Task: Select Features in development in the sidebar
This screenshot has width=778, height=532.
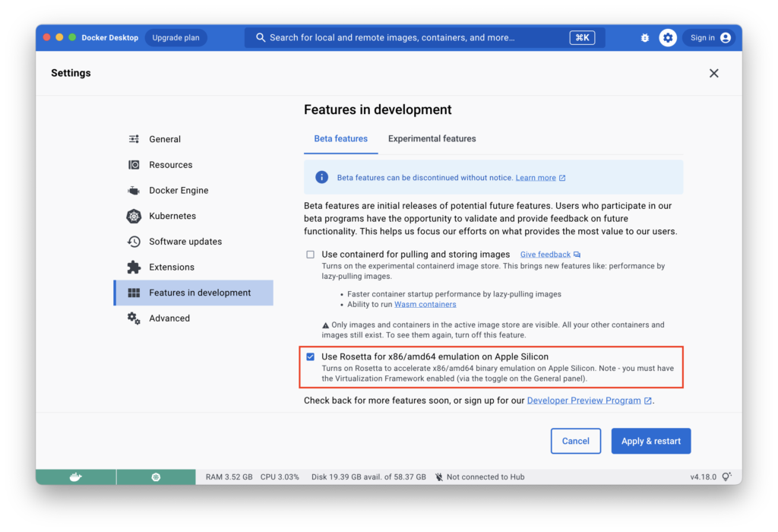Action: [x=194, y=293]
